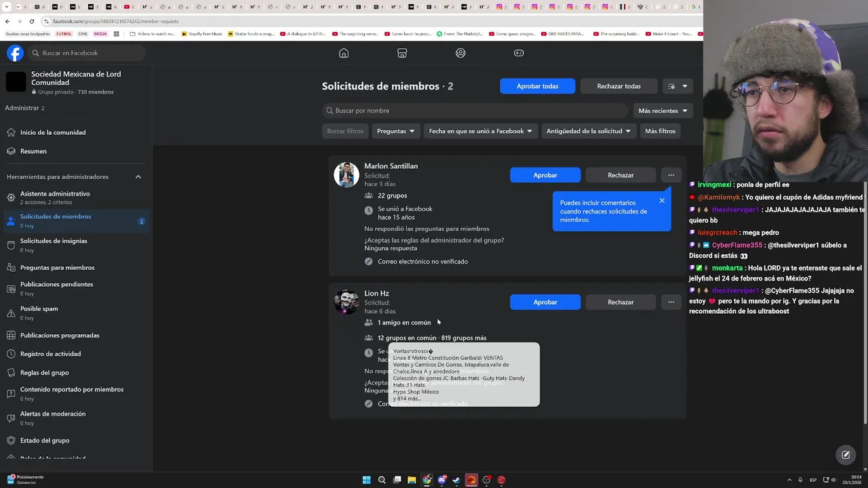Viewport: 868px width, 488px height.
Task: Reject Lion Hz's request
Action: [x=620, y=302]
